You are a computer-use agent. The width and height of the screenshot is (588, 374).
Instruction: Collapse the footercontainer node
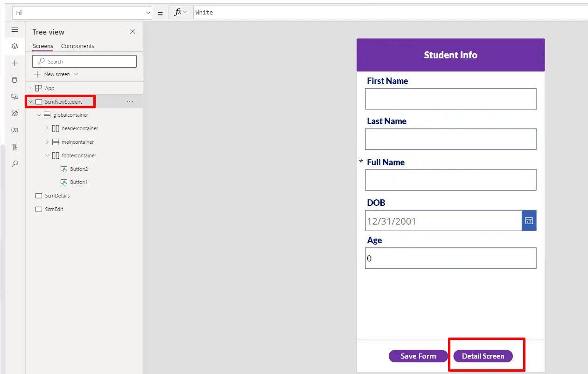pos(47,155)
